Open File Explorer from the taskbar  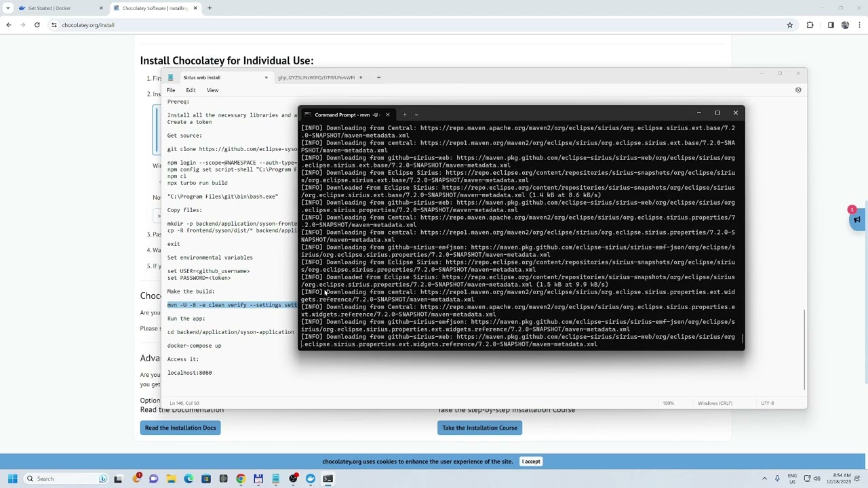(x=171, y=479)
